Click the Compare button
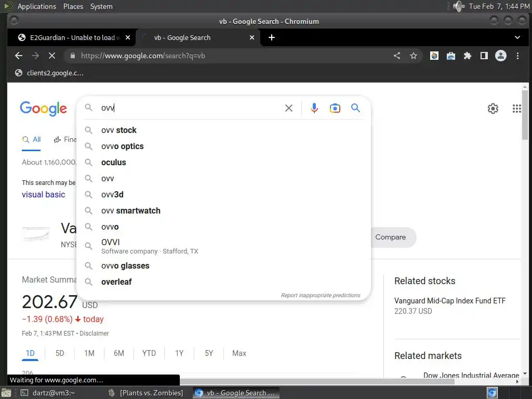Screen dimensions: 532x399 coord(391,237)
